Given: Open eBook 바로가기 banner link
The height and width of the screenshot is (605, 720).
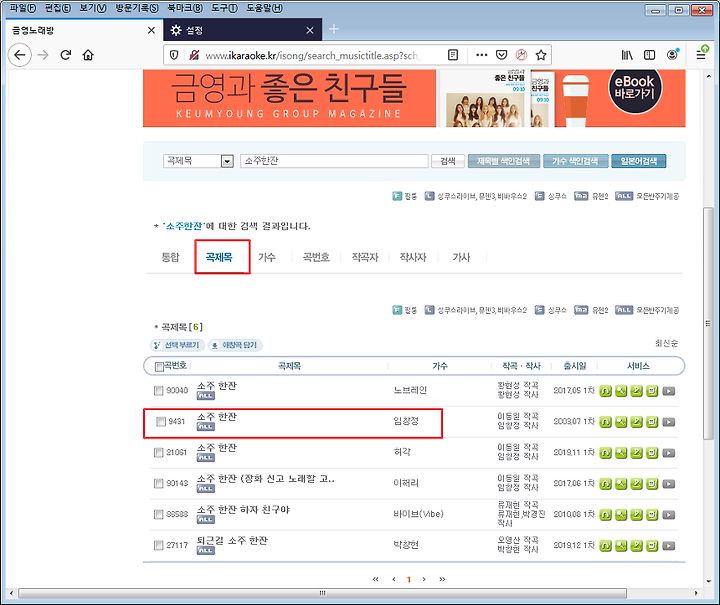Looking at the screenshot, I should click(x=635, y=89).
